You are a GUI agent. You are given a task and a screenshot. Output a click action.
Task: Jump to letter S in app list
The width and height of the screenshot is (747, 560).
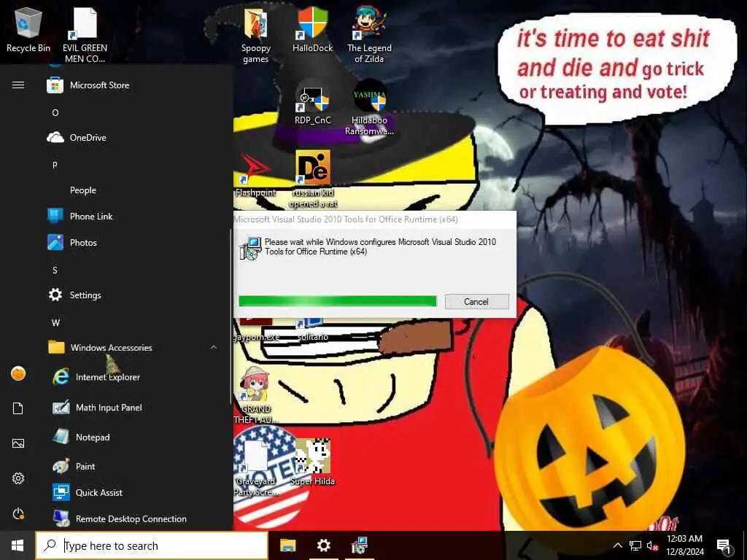(x=55, y=270)
